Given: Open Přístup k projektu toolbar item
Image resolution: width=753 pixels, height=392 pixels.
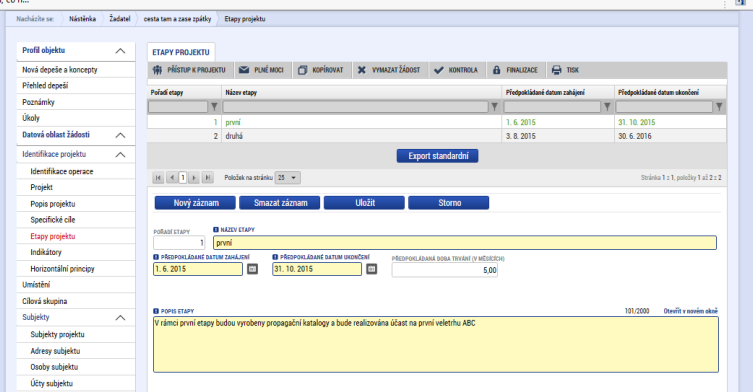Looking at the screenshot, I should (189, 70).
